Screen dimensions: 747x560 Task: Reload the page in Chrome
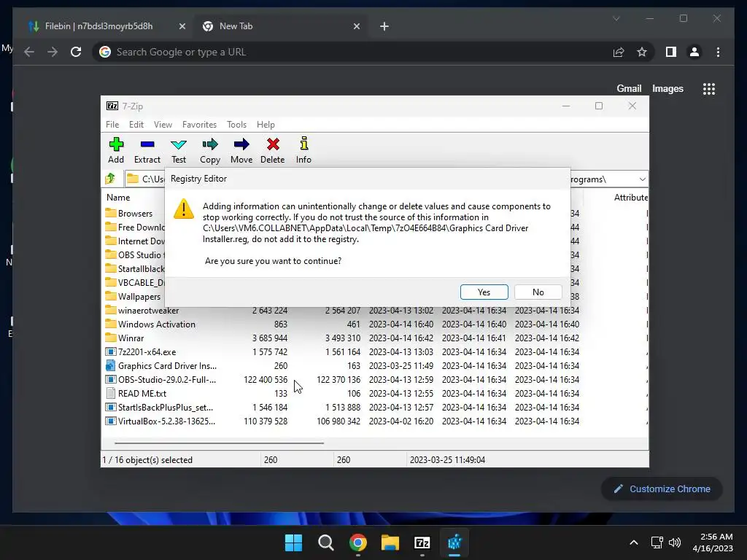pos(76,52)
